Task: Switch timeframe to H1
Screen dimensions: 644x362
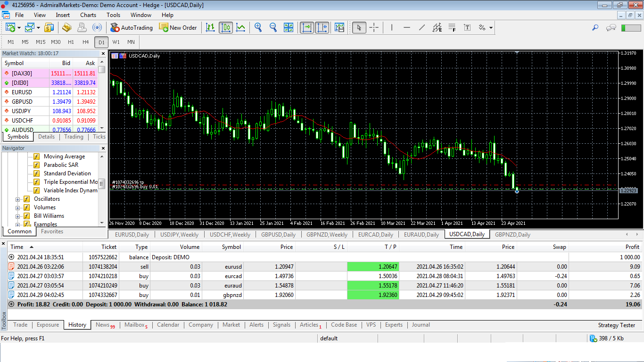Action: [x=71, y=42]
